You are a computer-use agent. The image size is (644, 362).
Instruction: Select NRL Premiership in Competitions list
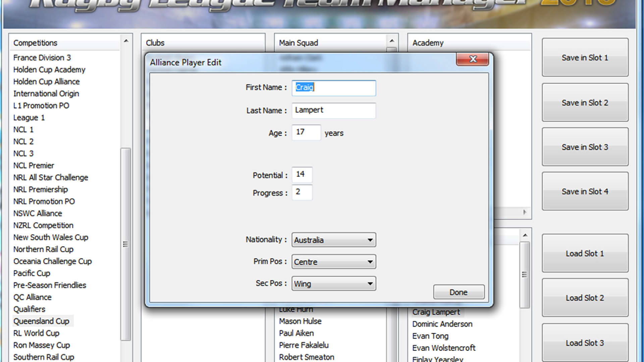tap(41, 189)
